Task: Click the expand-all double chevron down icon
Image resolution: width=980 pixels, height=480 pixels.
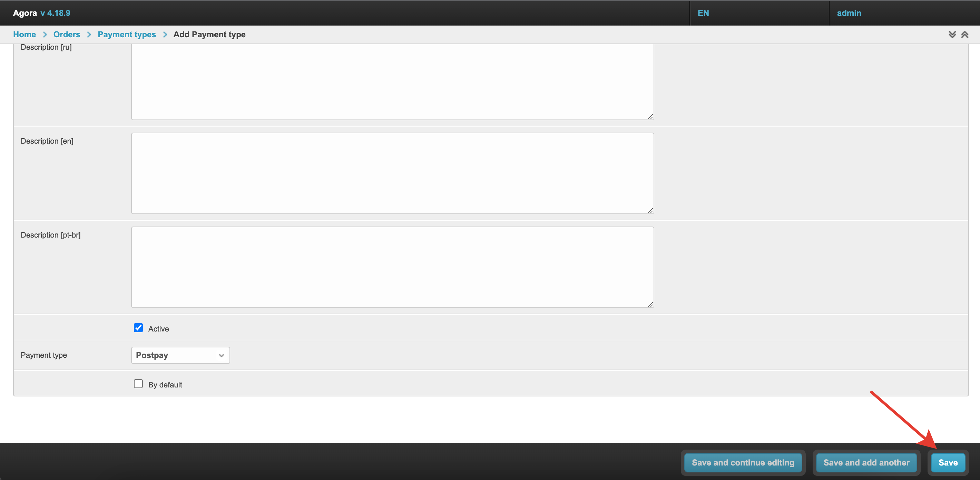Action: (x=952, y=35)
